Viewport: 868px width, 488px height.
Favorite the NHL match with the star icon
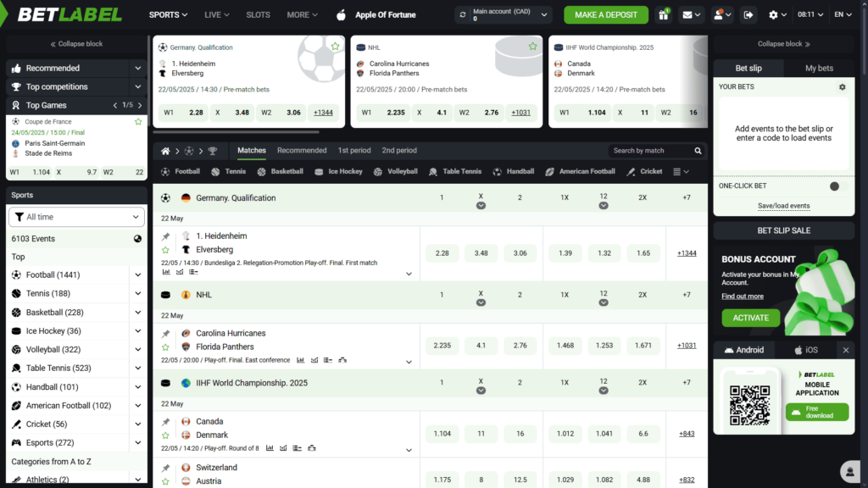(x=531, y=47)
